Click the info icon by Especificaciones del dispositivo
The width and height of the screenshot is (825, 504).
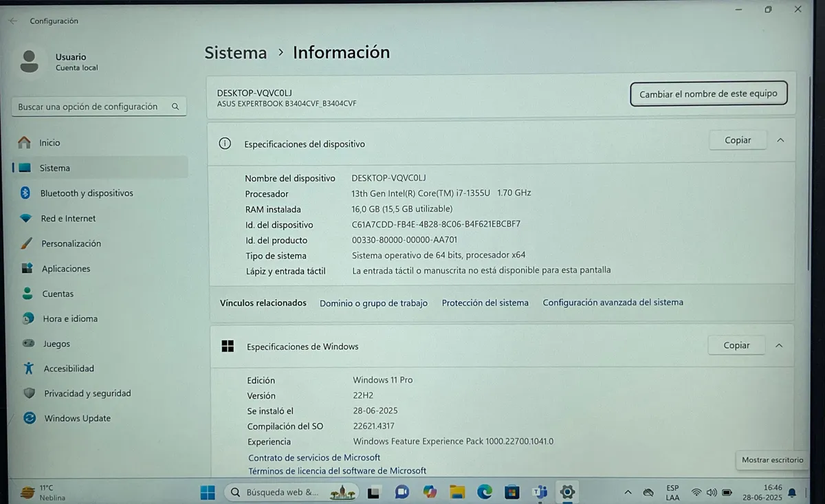click(x=225, y=144)
